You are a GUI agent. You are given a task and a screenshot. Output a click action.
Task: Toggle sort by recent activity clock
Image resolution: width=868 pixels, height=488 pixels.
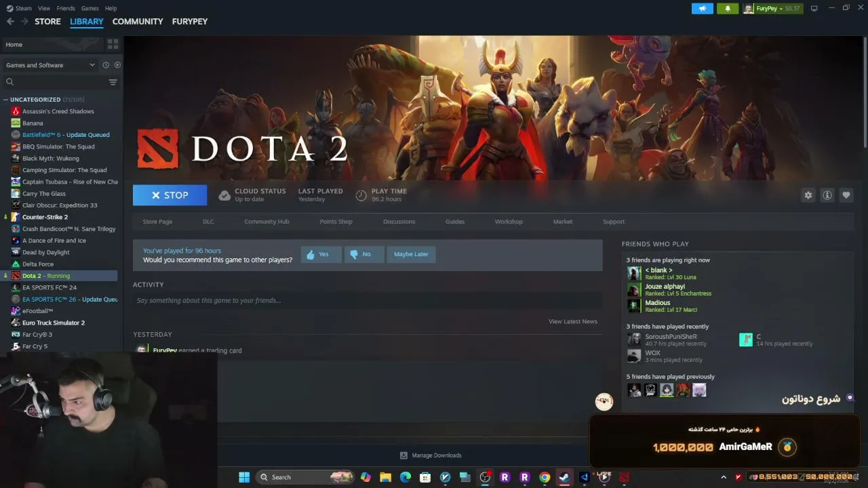tap(106, 65)
